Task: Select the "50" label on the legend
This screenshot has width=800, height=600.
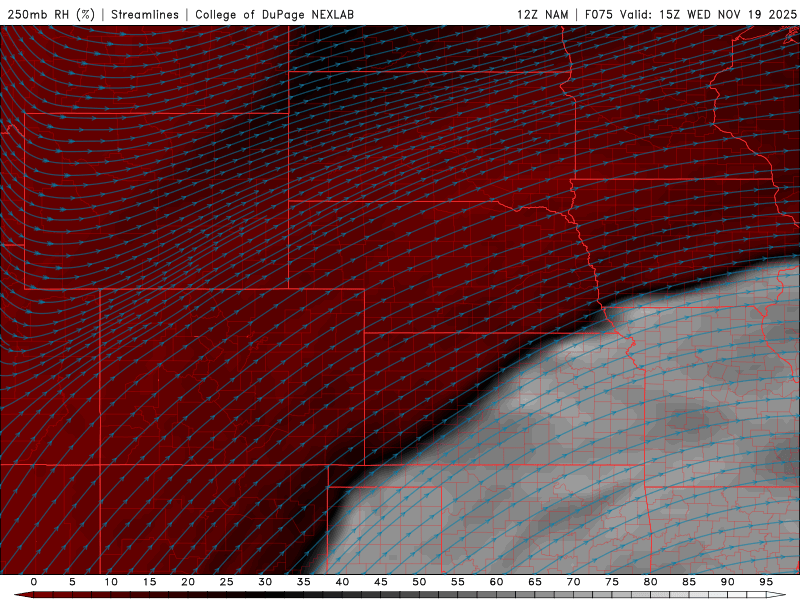Action: 419,582
